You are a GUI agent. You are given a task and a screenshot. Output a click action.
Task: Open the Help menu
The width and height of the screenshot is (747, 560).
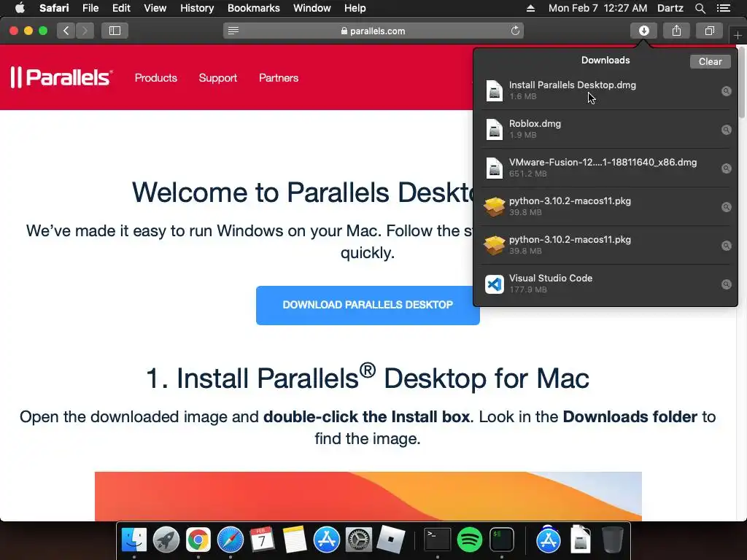point(355,8)
